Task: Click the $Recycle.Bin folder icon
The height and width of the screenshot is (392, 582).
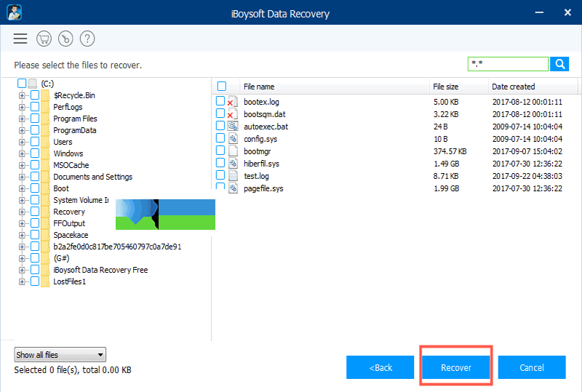Action: click(x=45, y=95)
